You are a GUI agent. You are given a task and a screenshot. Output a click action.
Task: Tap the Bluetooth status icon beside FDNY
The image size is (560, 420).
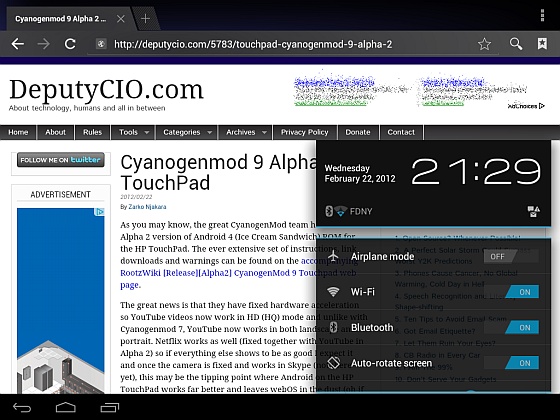click(329, 211)
